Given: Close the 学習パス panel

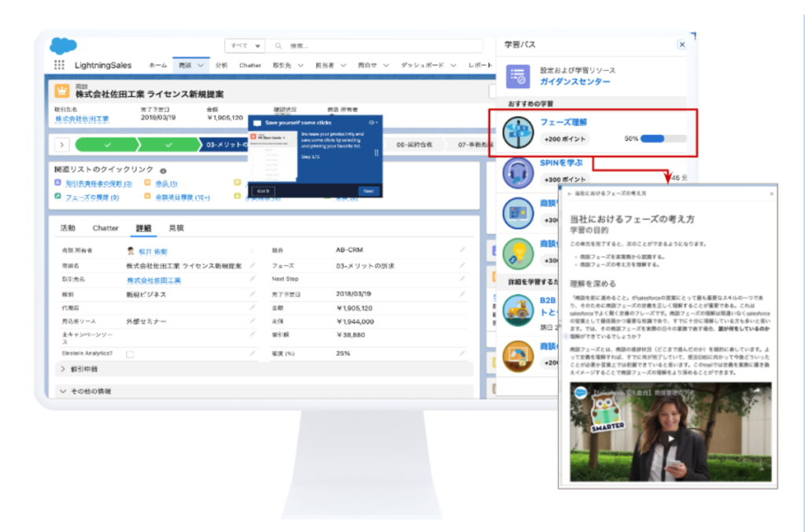Looking at the screenshot, I should coord(681,45).
